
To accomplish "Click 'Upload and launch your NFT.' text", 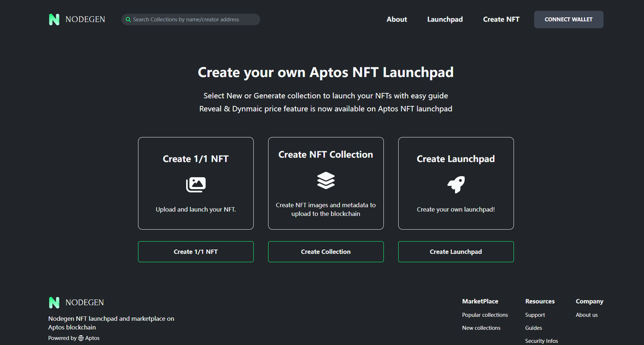I will pyautogui.click(x=196, y=210).
